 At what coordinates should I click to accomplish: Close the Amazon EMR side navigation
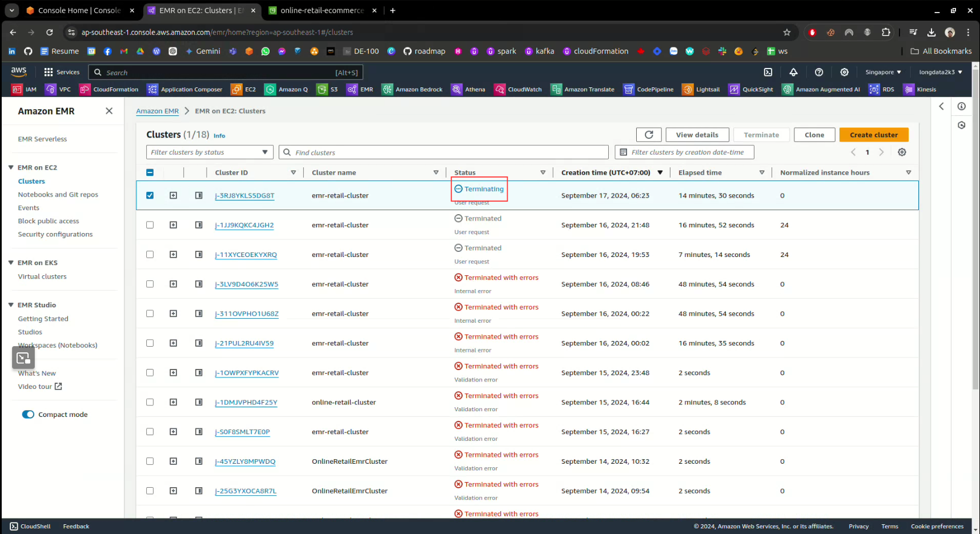point(109,111)
